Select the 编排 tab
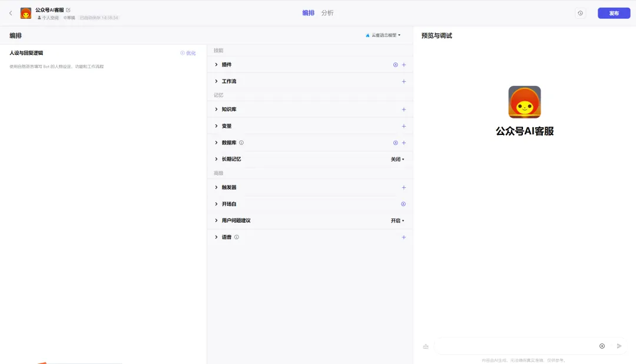The width and height of the screenshot is (636, 364). [308, 13]
